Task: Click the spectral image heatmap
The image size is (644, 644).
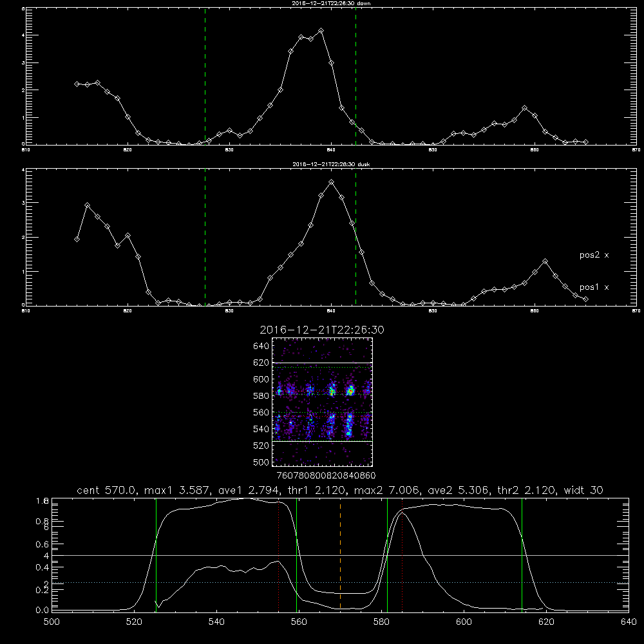Action: click(x=322, y=402)
